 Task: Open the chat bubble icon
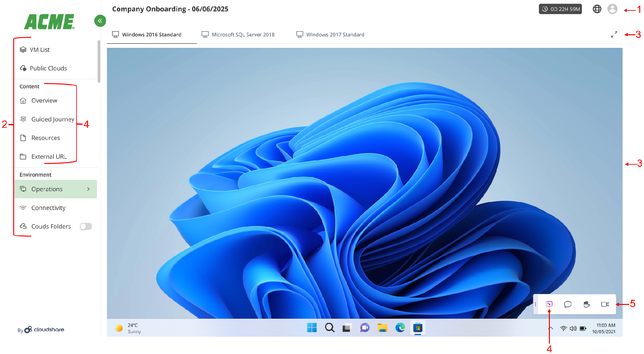point(567,304)
